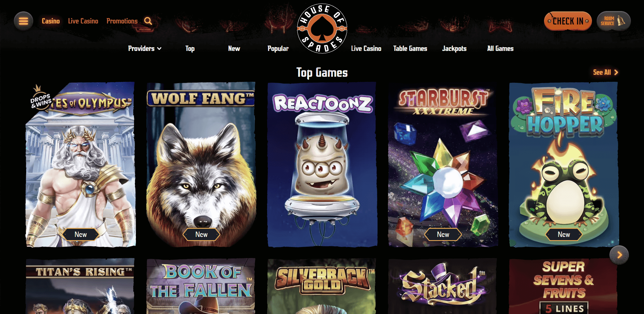This screenshot has height=314, width=644.
Task: Select the Jackpots category tab
Action: click(x=454, y=49)
